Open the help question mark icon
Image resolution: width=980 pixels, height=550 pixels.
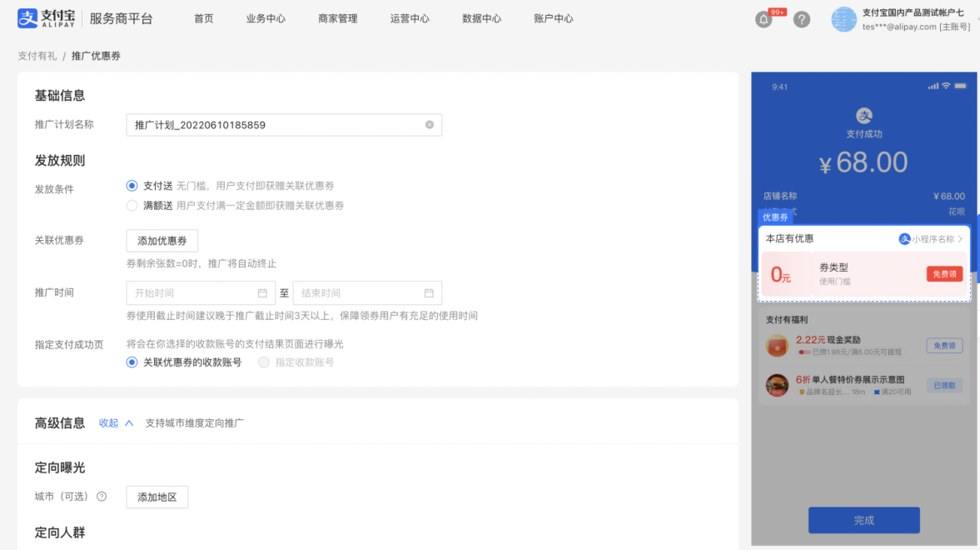(801, 19)
